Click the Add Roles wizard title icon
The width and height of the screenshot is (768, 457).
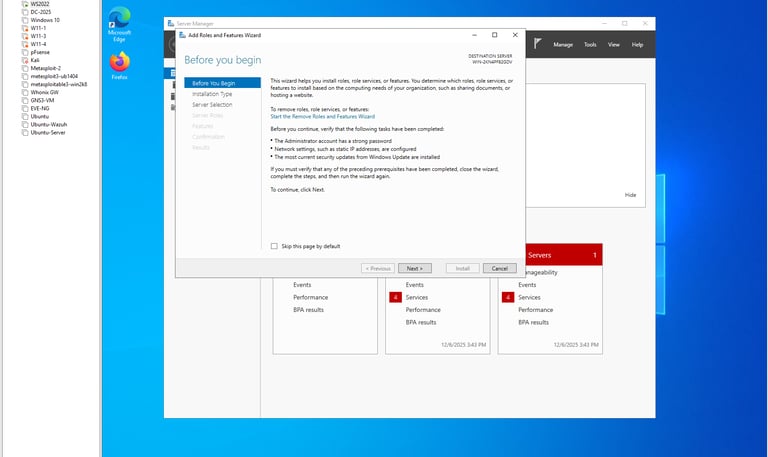(x=182, y=35)
